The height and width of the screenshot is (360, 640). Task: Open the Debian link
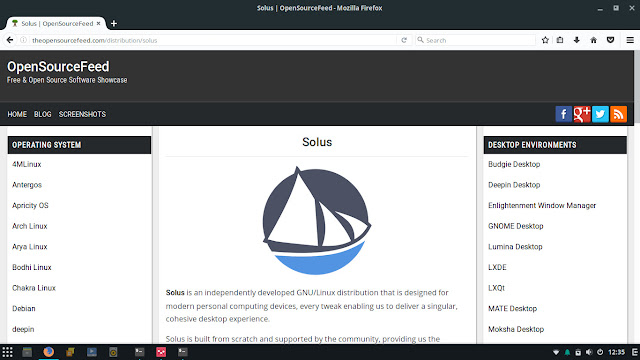[24, 309]
